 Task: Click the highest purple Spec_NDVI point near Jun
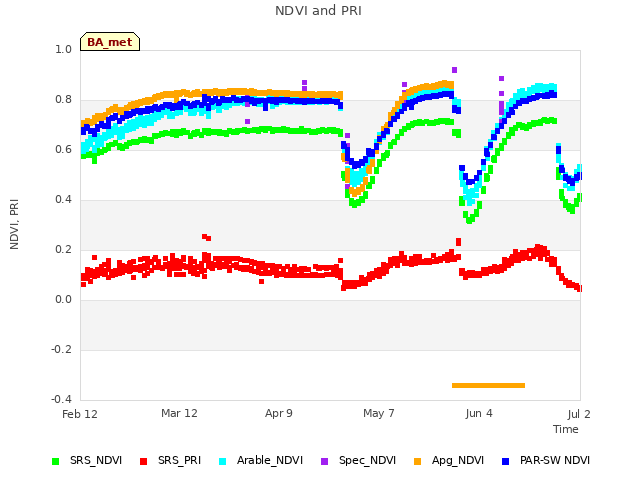pos(454,70)
